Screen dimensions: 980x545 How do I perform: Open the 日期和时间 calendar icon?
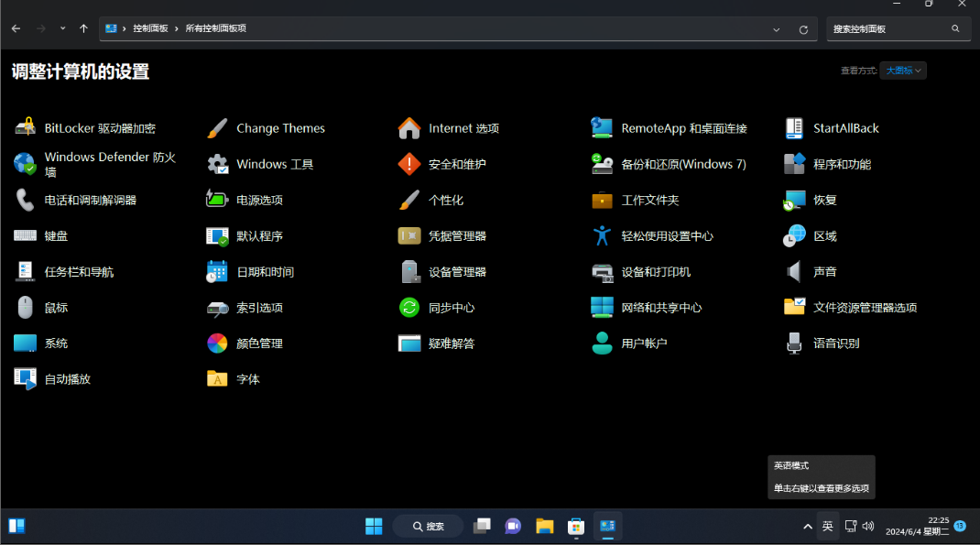pos(217,272)
